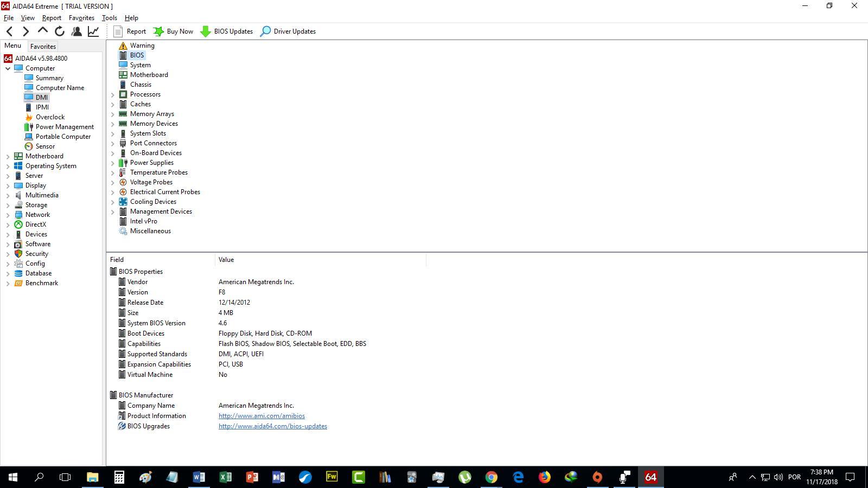The width and height of the screenshot is (868, 488).
Task: Open the ami.com/amibios link
Action: [x=261, y=416]
